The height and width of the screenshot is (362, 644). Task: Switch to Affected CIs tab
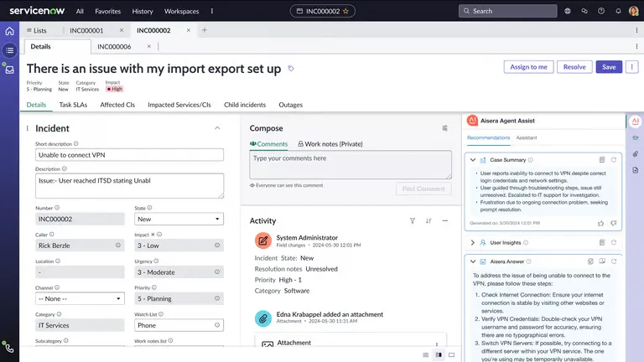pyautogui.click(x=117, y=105)
